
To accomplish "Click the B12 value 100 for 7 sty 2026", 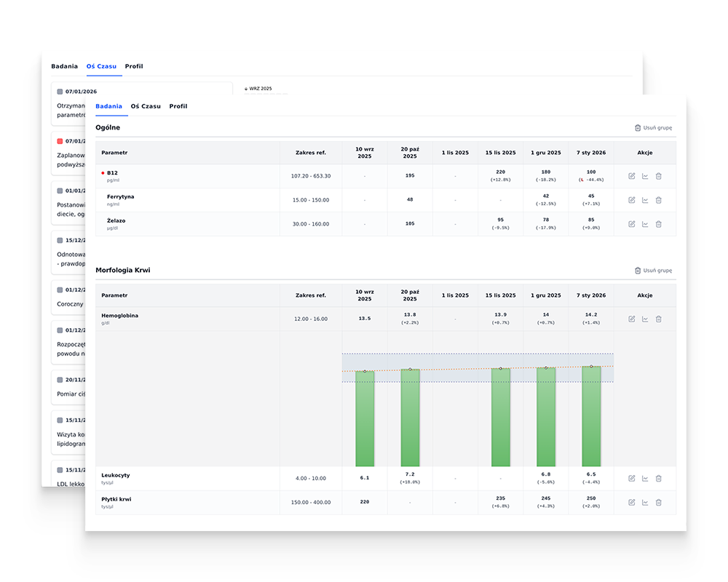I will pos(590,172).
